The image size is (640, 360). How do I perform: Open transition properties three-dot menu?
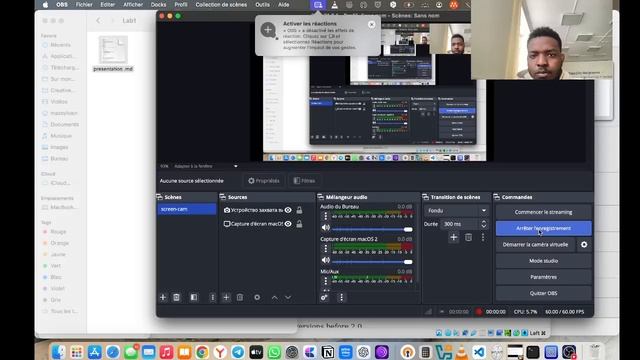coord(483,237)
